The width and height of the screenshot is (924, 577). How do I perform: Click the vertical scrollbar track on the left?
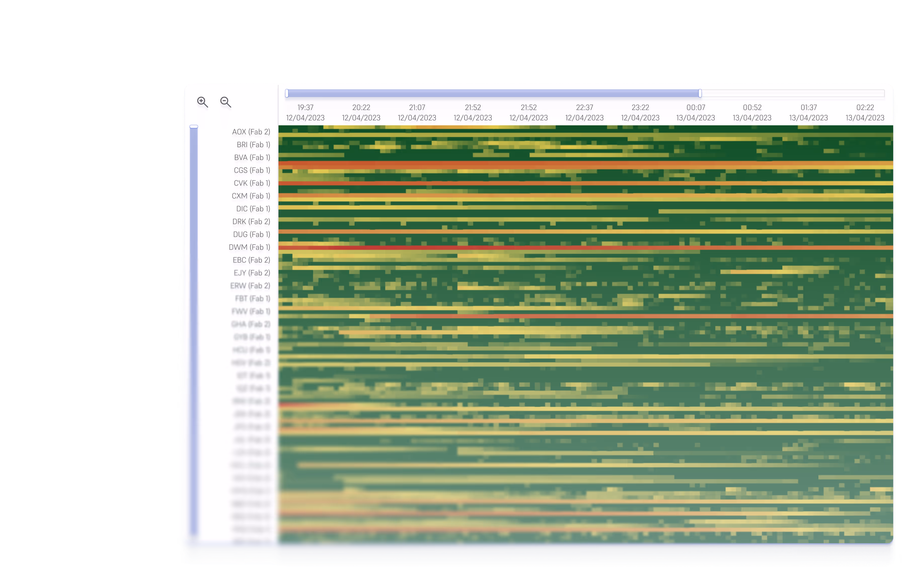[x=194, y=328]
